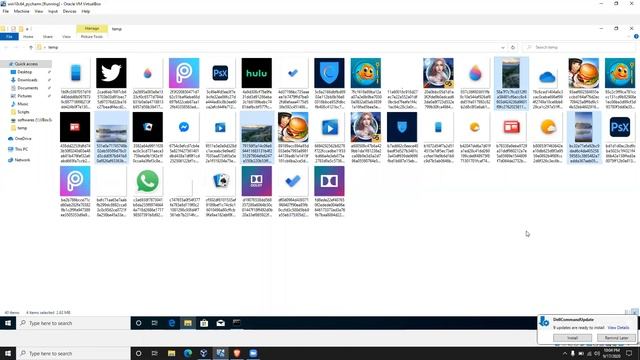The height and width of the screenshot is (360, 640).
Task: Open VirtualBox Machine menu
Action: (x=21, y=11)
